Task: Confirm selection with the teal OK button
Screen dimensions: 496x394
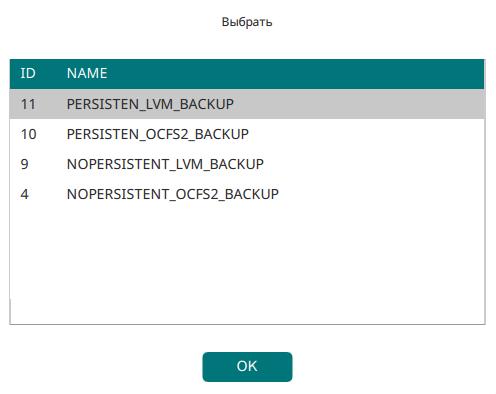Action: tap(247, 367)
